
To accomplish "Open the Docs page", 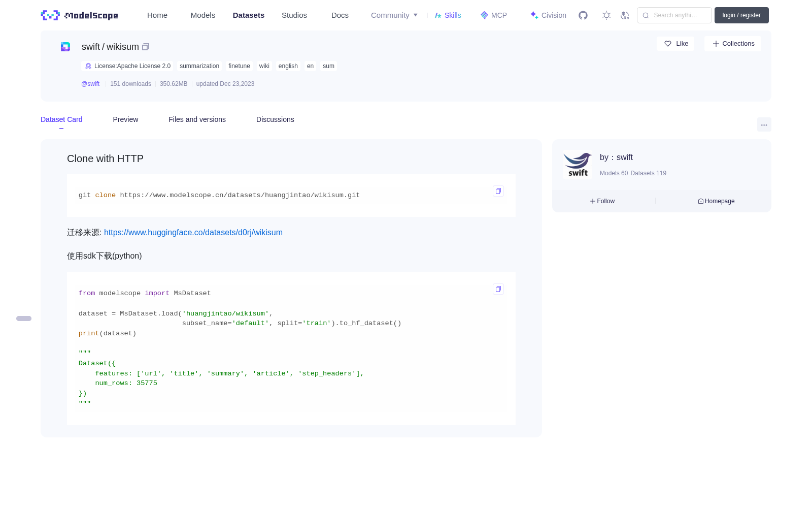I will (340, 15).
